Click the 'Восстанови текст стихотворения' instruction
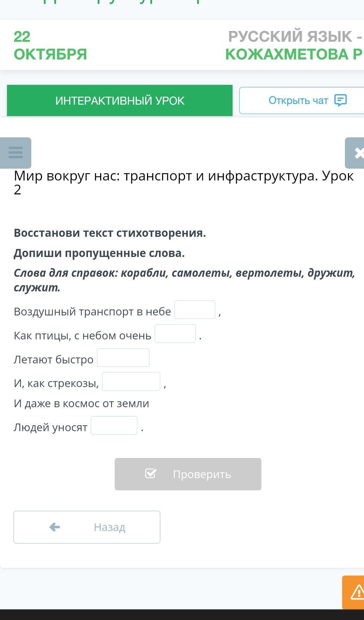The width and height of the screenshot is (364, 620). tap(110, 233)
